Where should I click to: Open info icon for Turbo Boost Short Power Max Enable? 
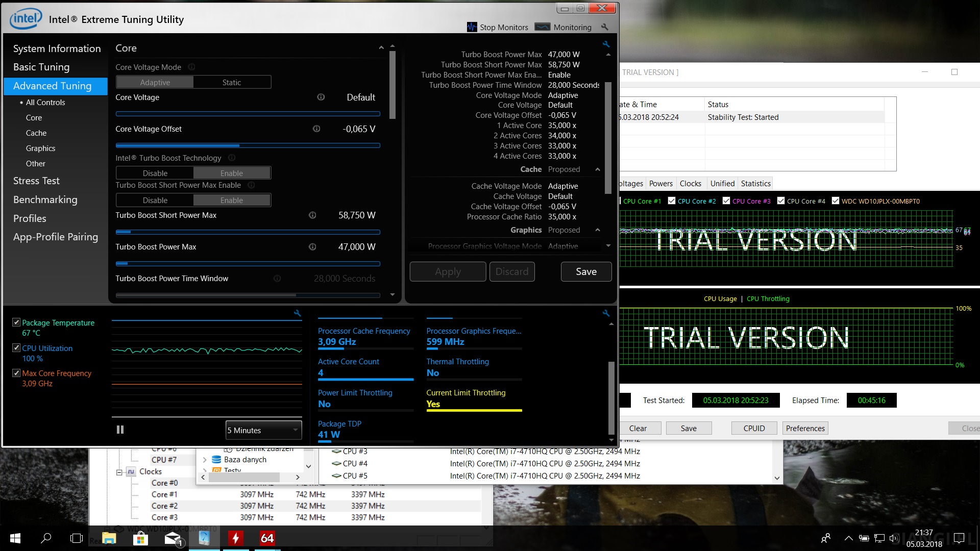(x=251, y=185)
